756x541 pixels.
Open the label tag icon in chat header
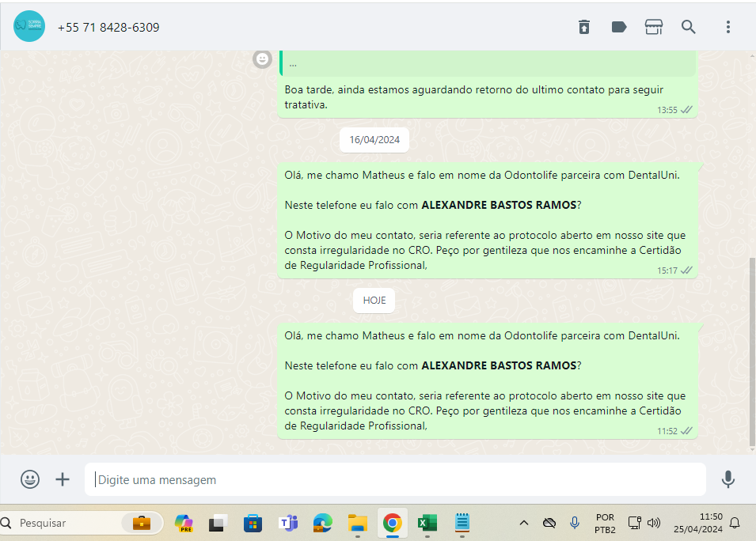(619, 27)
